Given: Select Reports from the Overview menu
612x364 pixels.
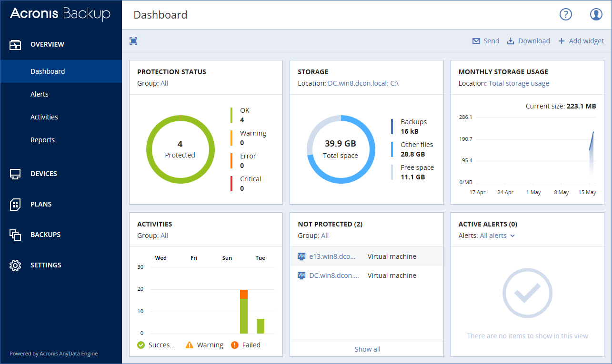Looking at the screenshot, I should click(42, 139).
